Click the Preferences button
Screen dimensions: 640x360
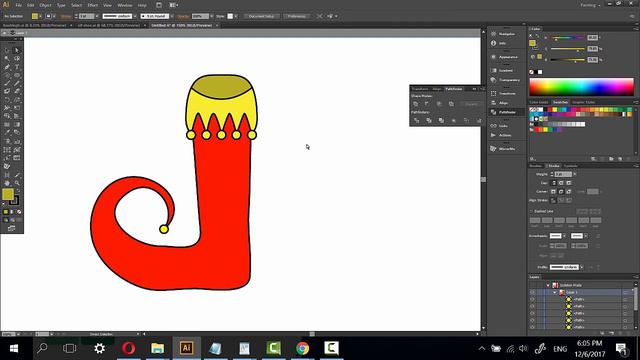tap(297, 16)
